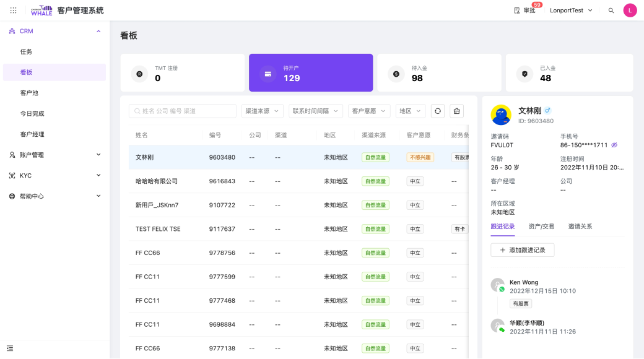Image resolution: width=644 pixels, height=359 pixels.
Task: Click 华顺(李华顺)'s record avatar
Action: [497, 326]
